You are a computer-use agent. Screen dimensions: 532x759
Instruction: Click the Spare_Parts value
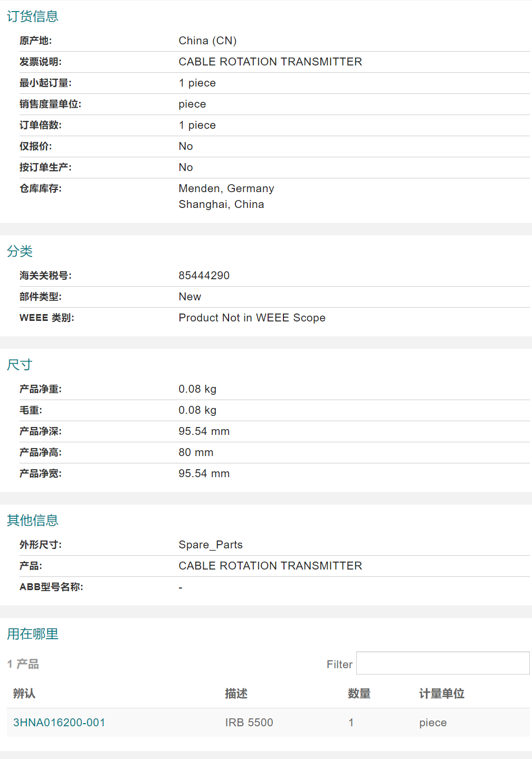(x=211, y=545)
